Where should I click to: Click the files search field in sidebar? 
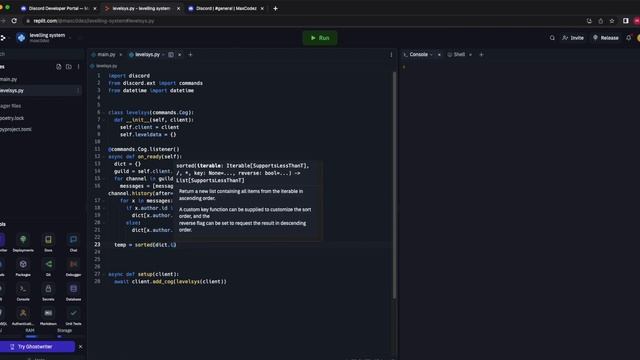(x=41, y=54)
